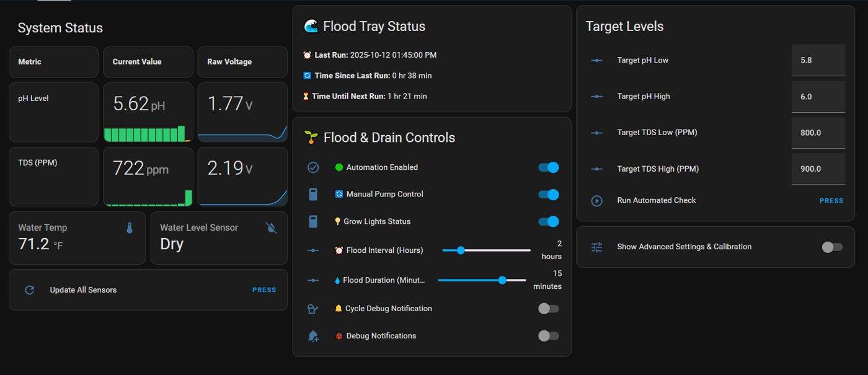Viewport: 868px width, 375px height.
Task: Click PRESS for Run Automated Check
Action: [831, 201]
